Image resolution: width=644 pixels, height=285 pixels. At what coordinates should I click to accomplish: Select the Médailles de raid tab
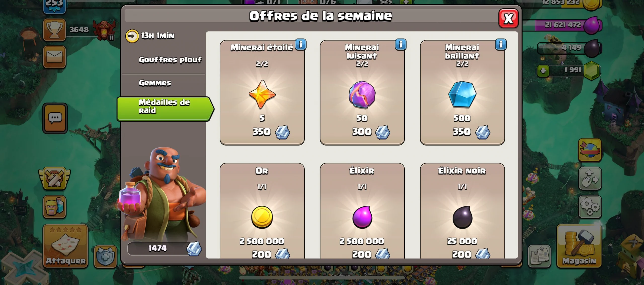pyautogui.click(x=165, y=109)
